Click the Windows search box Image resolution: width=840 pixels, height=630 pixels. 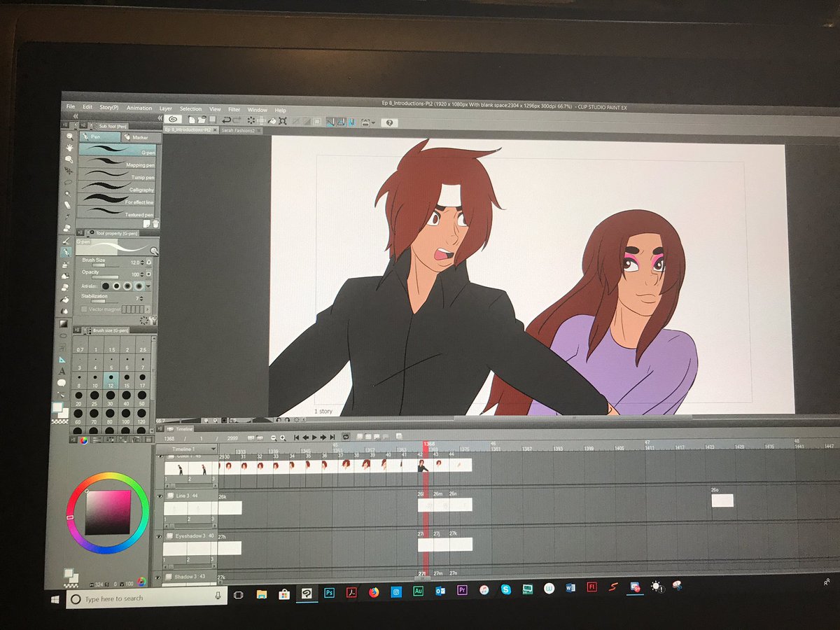tap(146, 598)
